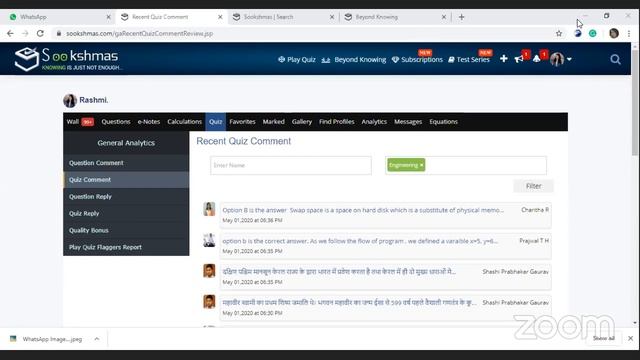Close the Recent Quiz Comment tab
The image size is (640, 360).
[x=220, y=17]
